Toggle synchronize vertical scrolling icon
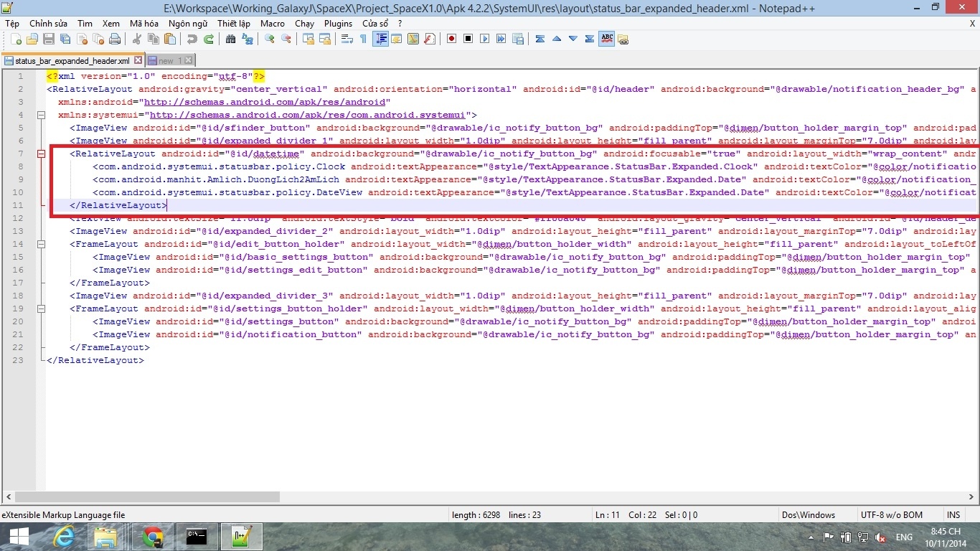This screenshot has width=980, height=551. pyautogui.click(x=308, y=39)
